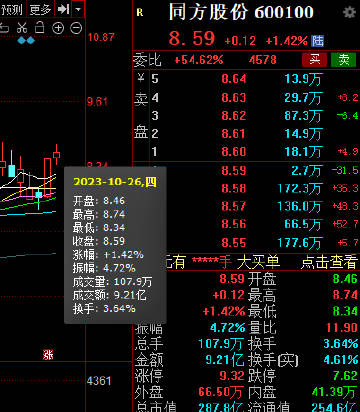
Task: Click 成交额: 9.21亿 in tooltip
Action: (110, 295)
